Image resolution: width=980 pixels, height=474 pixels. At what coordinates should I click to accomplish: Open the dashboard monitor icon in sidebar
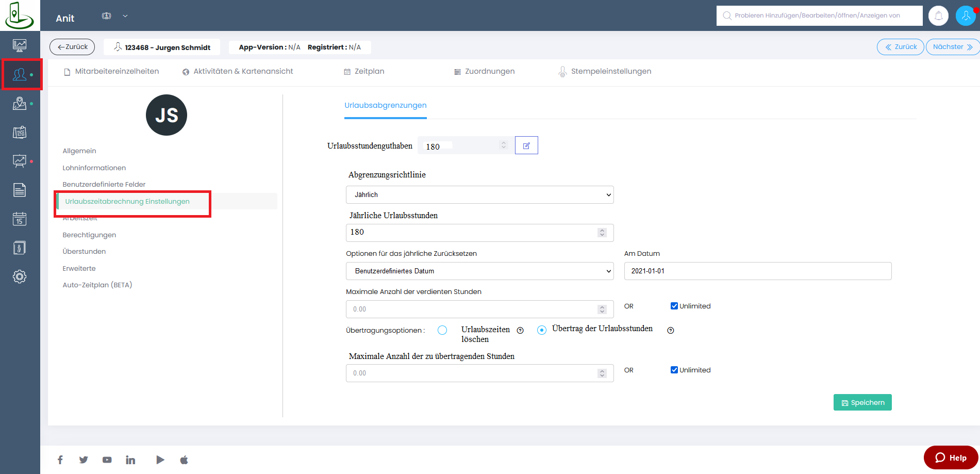[x=20, y=45]
